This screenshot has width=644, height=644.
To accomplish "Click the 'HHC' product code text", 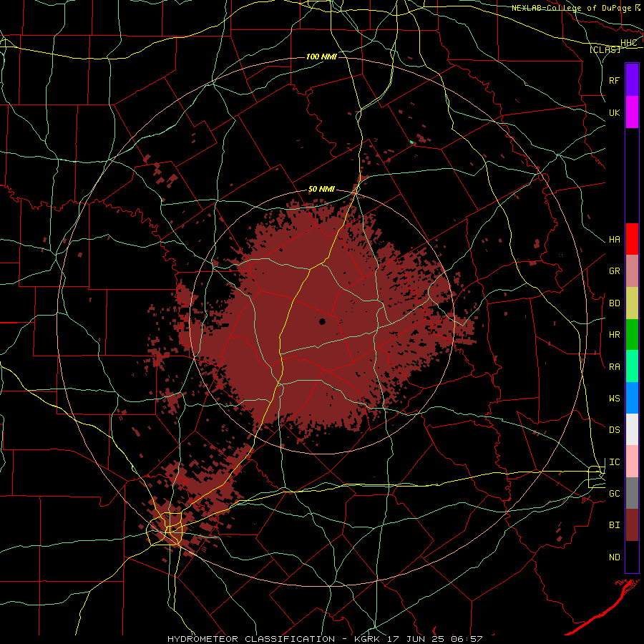I will [x=628, y=42].
